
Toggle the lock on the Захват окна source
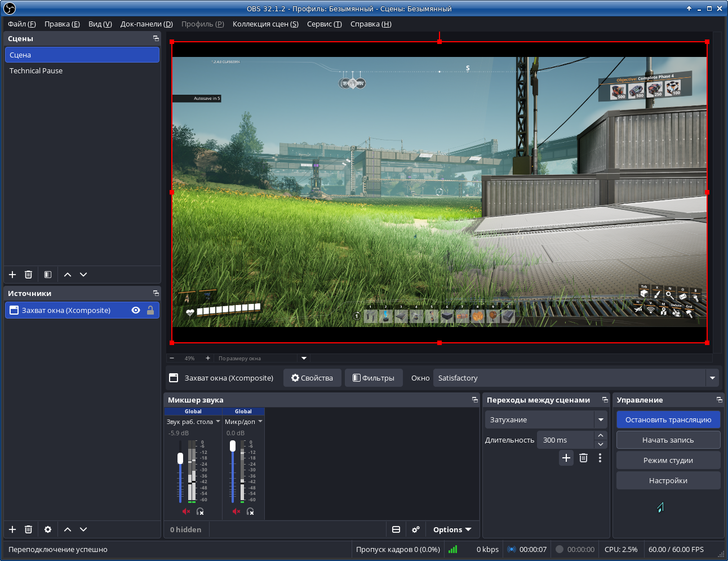point(150,310)
